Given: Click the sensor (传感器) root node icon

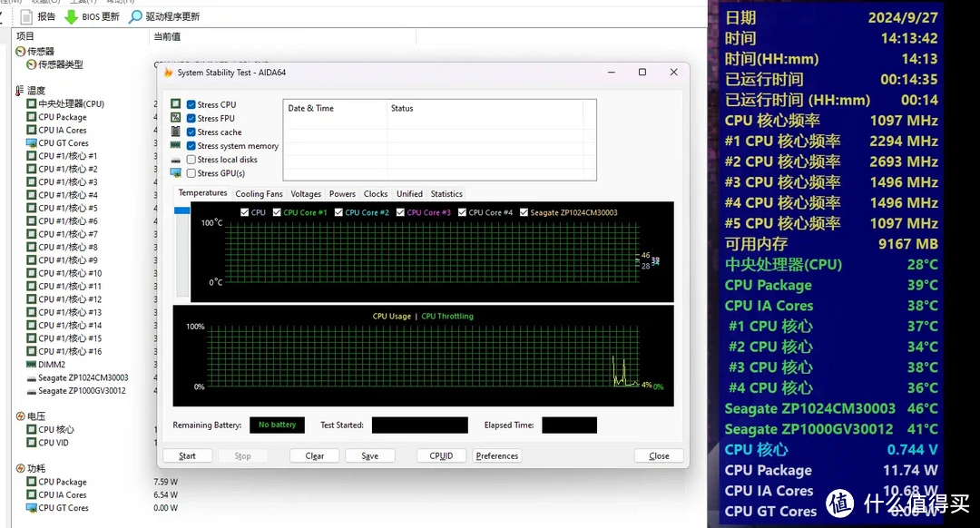Looking at the screenshot, I should (x=20, y=51).
